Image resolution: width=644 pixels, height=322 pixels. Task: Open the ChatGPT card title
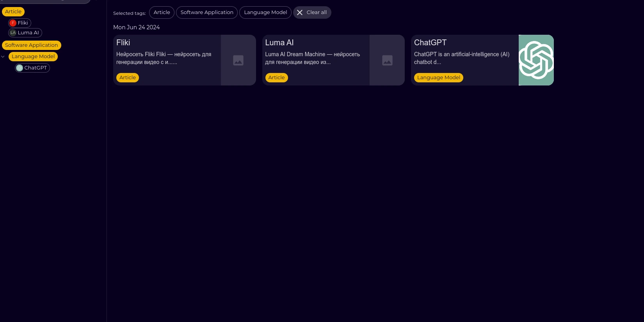[x=430, y=43]
